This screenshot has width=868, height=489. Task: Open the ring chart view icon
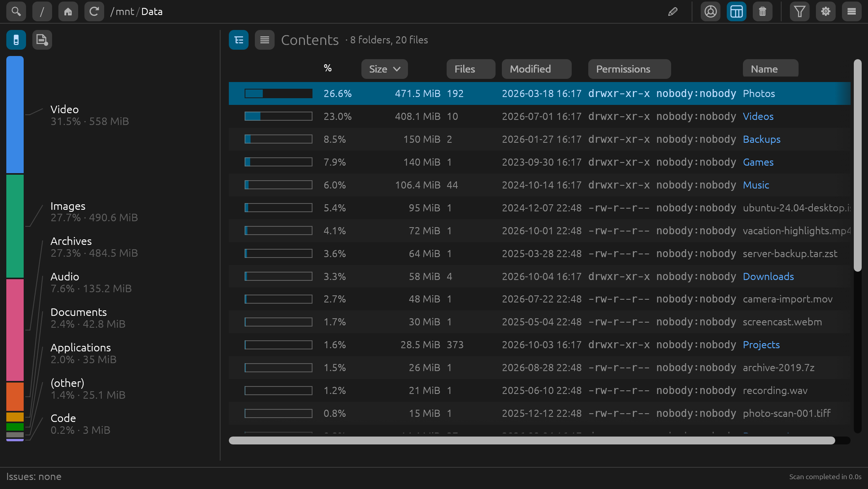711,11
